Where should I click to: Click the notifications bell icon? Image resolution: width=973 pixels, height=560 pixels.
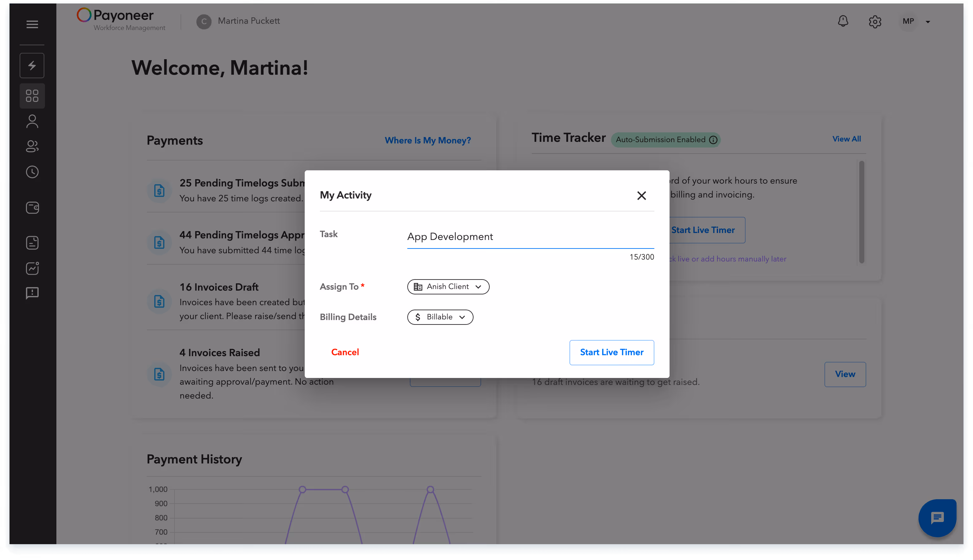843,21
